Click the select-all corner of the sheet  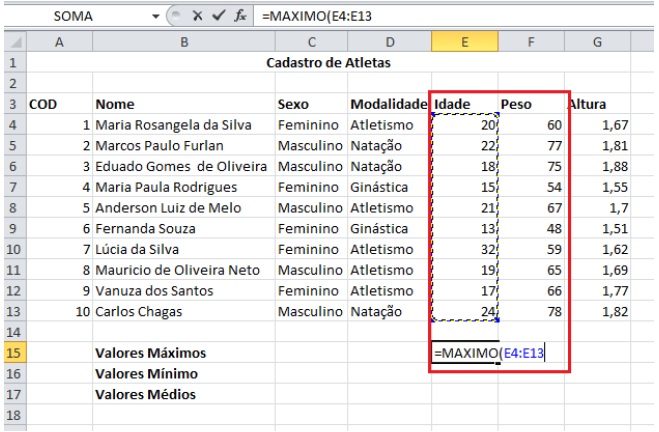click(12, 40)
